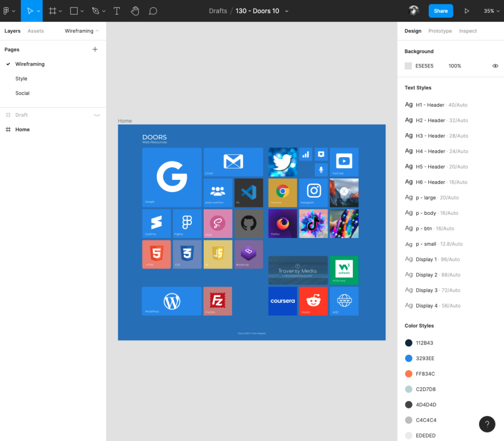
Task: Click the Google tile on canvas
Action: pos(172,177)
